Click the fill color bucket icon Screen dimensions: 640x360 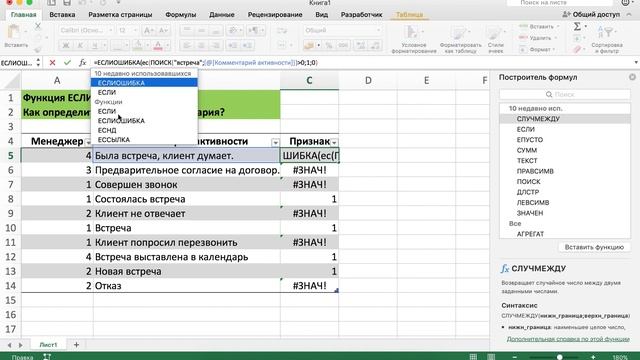(x=138, y=45)
